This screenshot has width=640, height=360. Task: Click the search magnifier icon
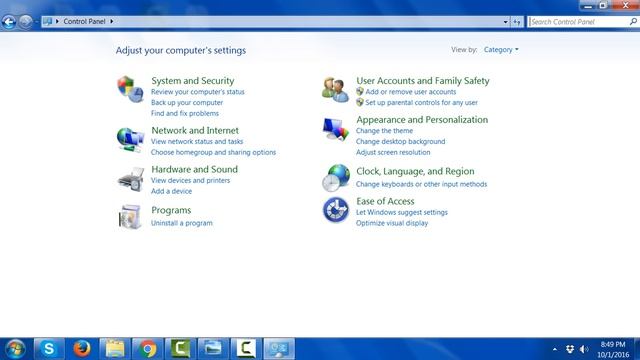click(x=633, y=22)
